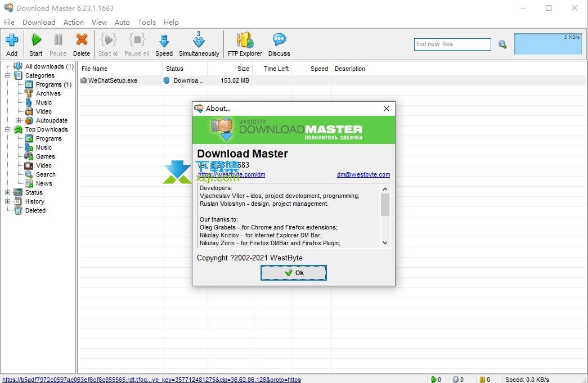Open the Auto menu
588x383 pixels.
coord(122,22)
